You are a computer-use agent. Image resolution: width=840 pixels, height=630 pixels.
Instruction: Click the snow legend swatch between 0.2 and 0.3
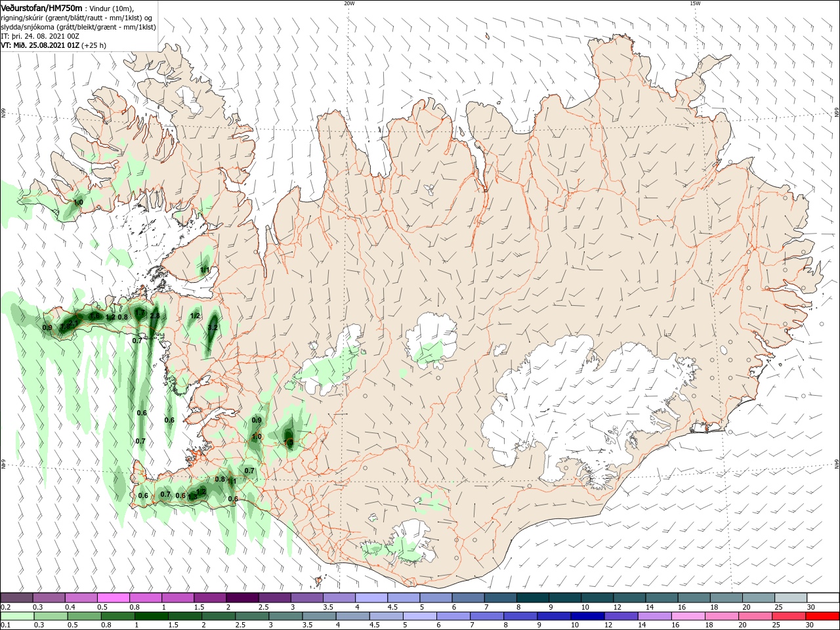point(16,597)
